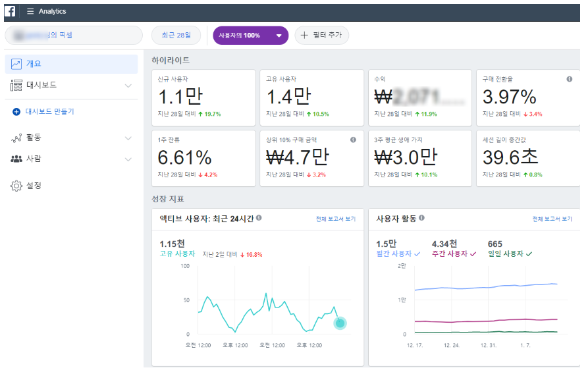Image resolution: width=588 pixels, height=376 pixels.
Task: Click the 665 daily users value
Action: pyautogui.click(x=495, y=244)
